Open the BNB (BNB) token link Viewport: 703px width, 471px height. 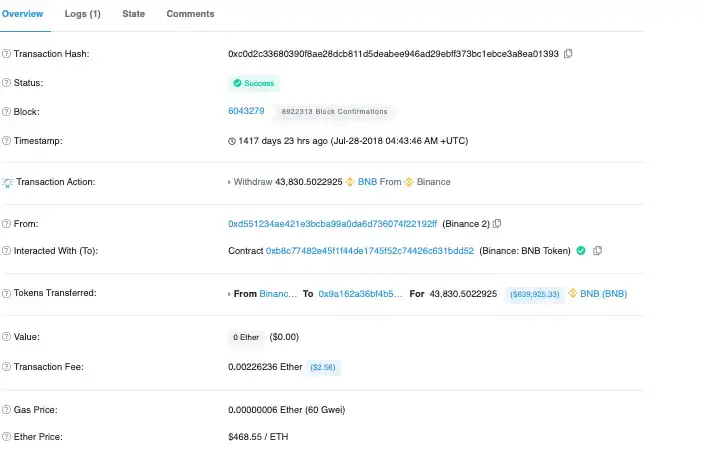(x=603, y=294)
